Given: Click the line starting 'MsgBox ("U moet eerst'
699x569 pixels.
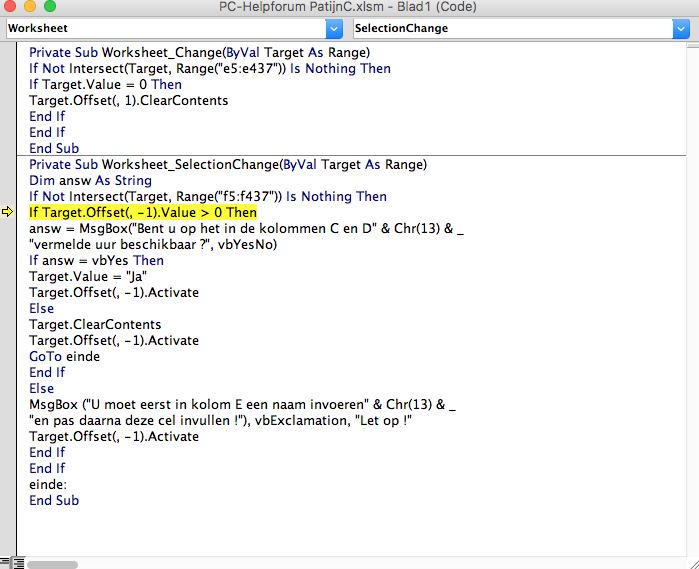Looking at the screenshot, I should point(242,405).
